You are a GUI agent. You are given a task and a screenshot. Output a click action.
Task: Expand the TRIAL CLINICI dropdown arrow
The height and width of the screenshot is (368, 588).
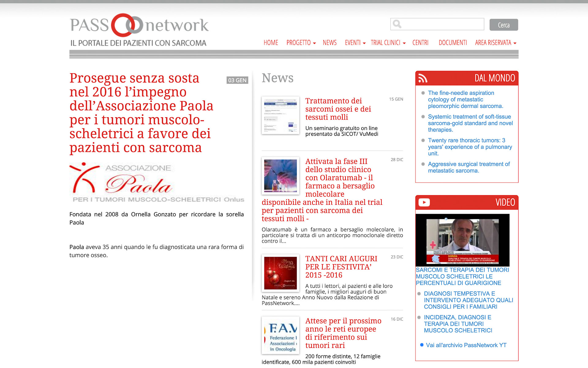pyautogui.click(x=404, y=43)
